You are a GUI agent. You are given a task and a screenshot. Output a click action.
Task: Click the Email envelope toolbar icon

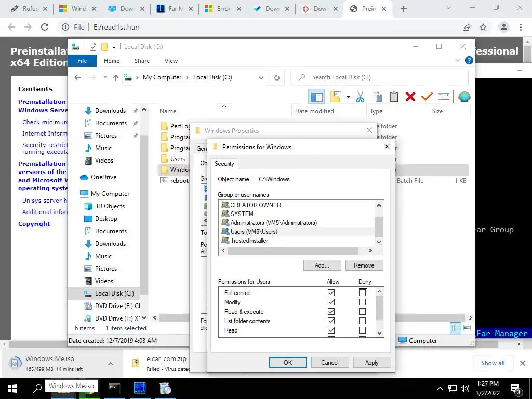[444, 97]
